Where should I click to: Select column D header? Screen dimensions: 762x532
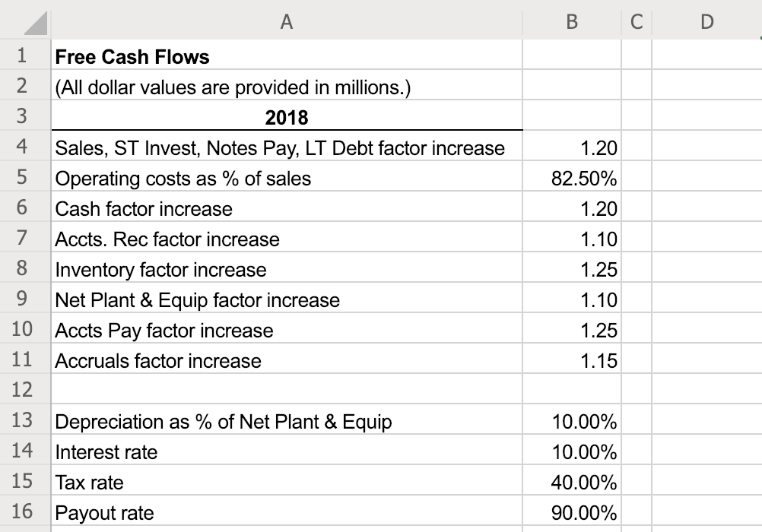(x=705, y=22)
